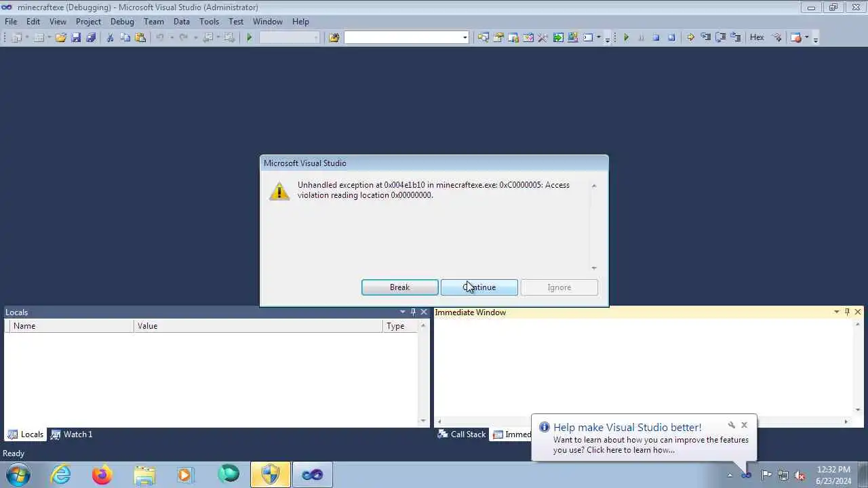868x488 pixels.
Task: Click Help make Visual Studio better notification
Action: (627, 427)
